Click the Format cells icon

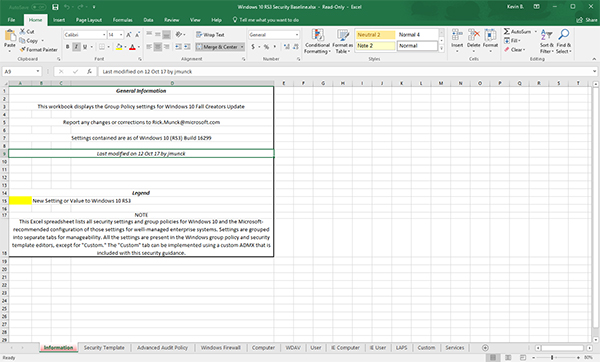490,35
